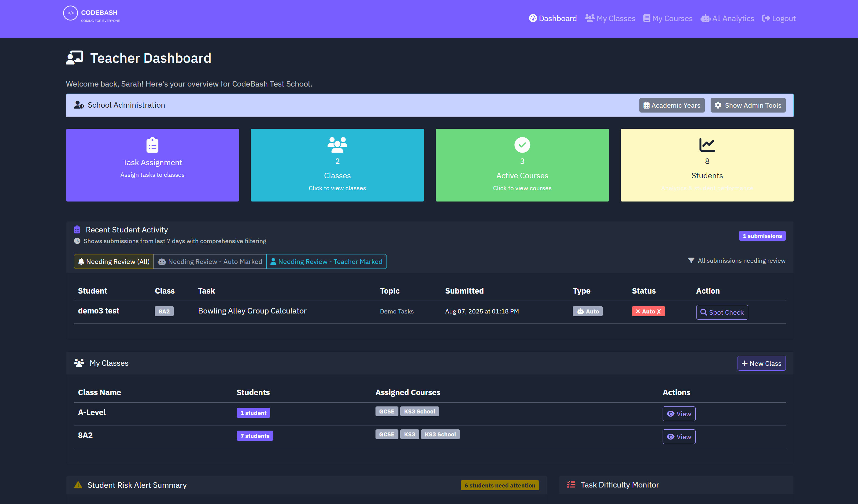
Task: Click the KS3 course tag for 8A2
Action: tap(410, 435)
